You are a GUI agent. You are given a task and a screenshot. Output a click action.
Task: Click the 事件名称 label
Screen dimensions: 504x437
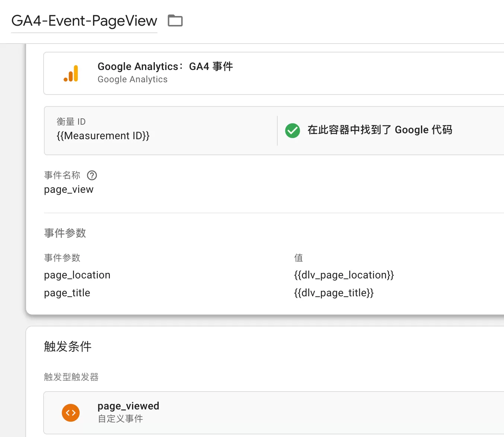tap(62, 175)
